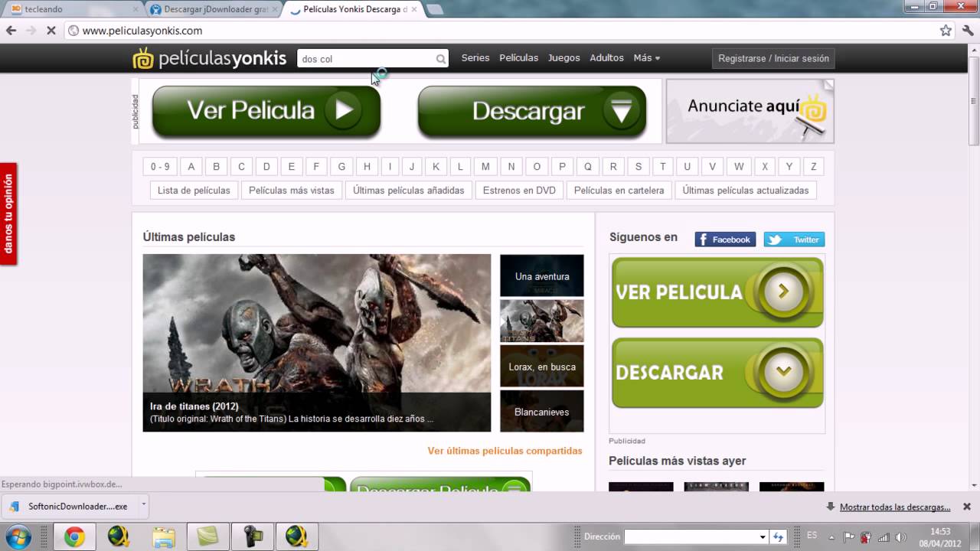
Task: Open the new tab button
Action: click(434, 9)
